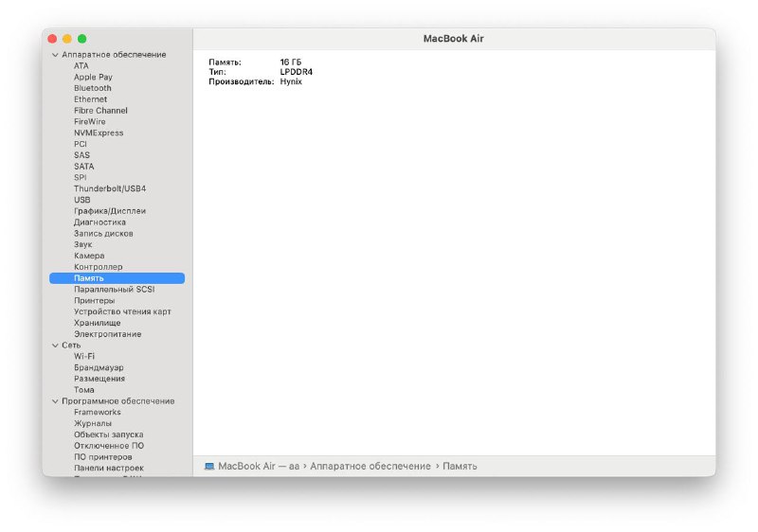Click 'MacBook Air — aa' in path bar
Image resolution: width=758 pixels, height=532 pixels.
tap(259, 467)
